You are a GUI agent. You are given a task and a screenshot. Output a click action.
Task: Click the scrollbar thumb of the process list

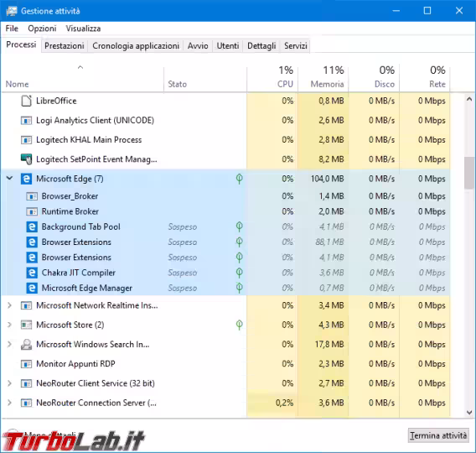[x=469, y=173]
